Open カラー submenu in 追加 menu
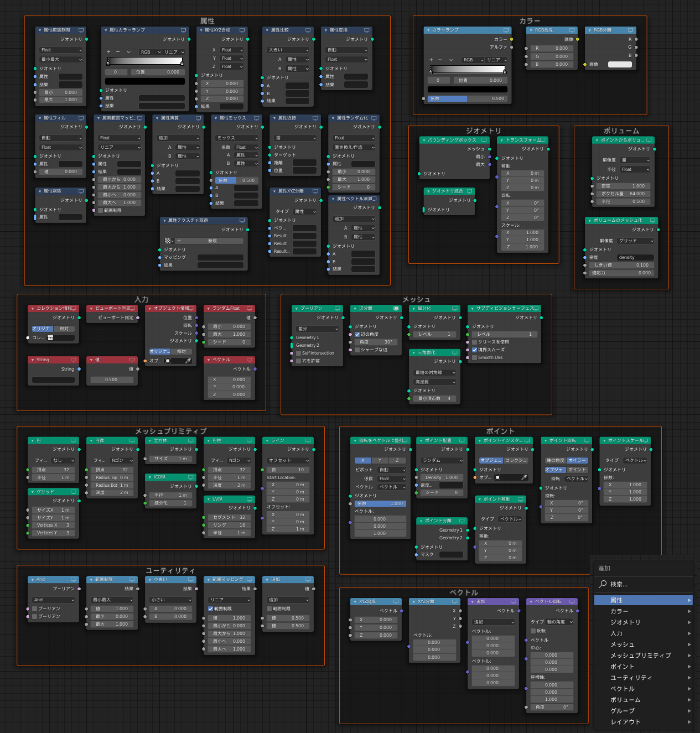This screenshot has height=733, width=700. pyautogui.click(x=643, y=611)
